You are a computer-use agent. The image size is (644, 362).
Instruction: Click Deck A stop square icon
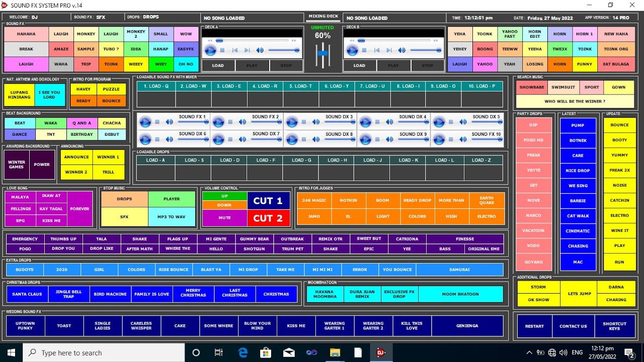(223, 50)
